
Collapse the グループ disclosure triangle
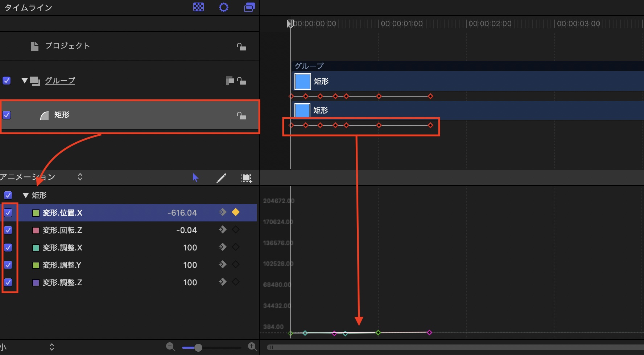[24, 81]
